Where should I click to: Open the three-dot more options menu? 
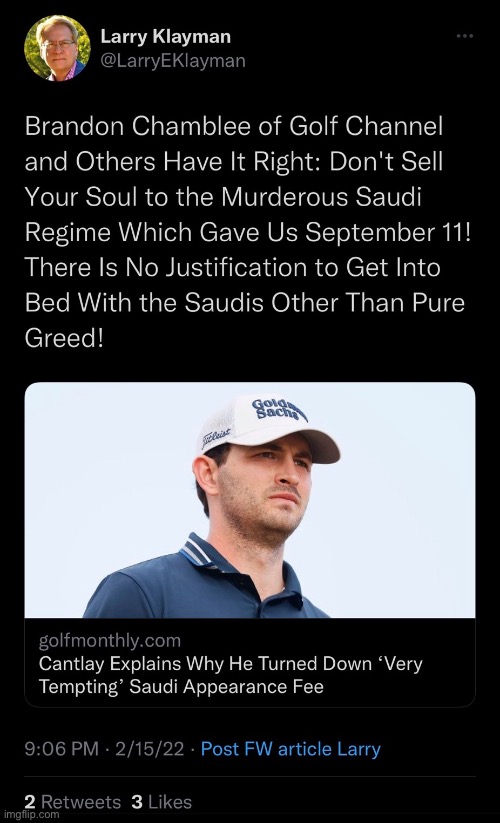point(464,36)
